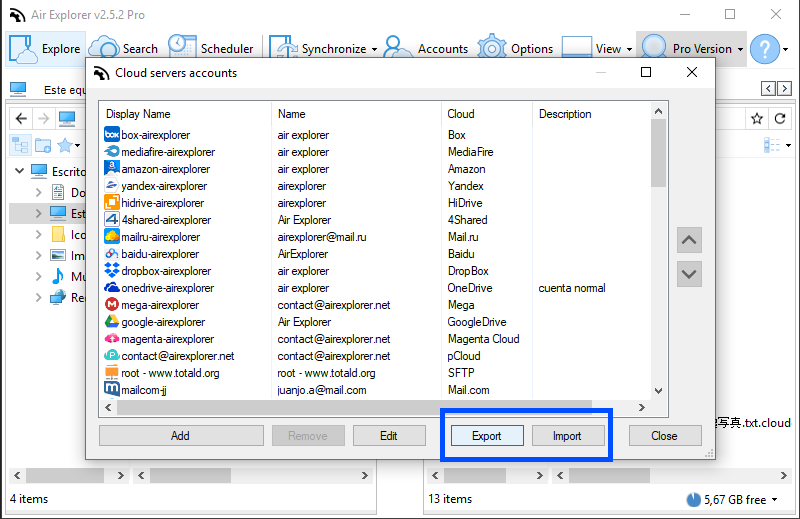800x519 pixels.
Task: Open the Search cloud tool
Action: coord(123,48)
